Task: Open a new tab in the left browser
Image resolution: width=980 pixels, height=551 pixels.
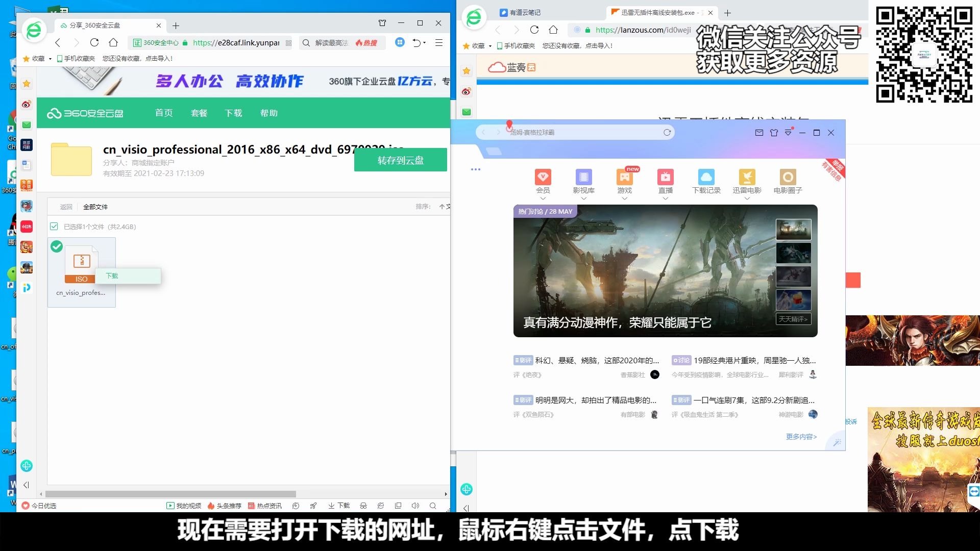Action: pos(176,26)
